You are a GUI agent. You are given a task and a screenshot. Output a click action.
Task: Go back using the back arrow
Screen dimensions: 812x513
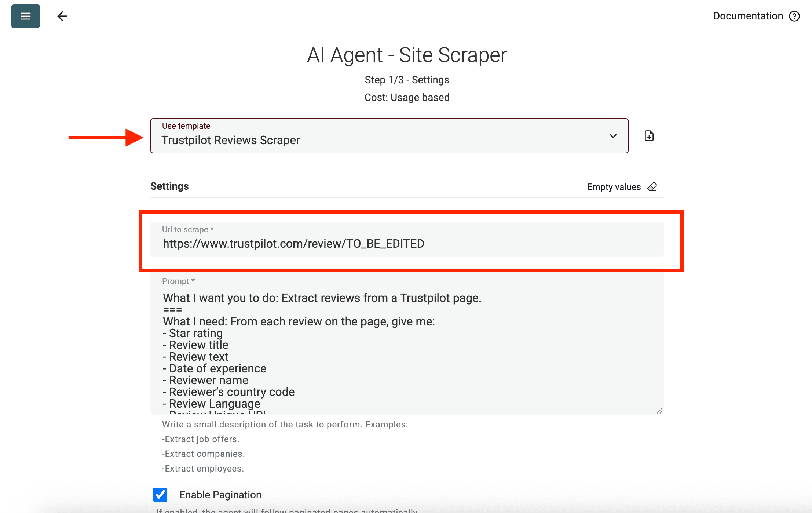click(x=62, y=16)
